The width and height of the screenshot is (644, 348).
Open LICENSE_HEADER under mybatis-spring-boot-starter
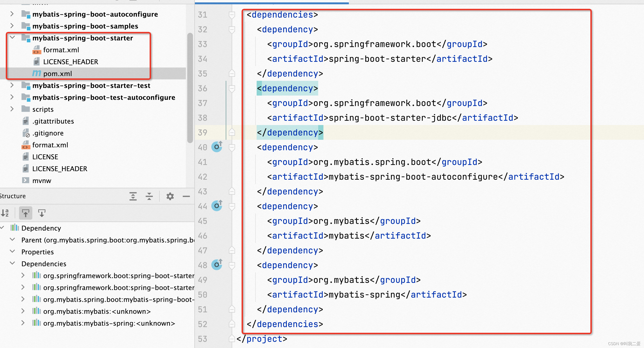pyautogui.click(x=71, y=62)
